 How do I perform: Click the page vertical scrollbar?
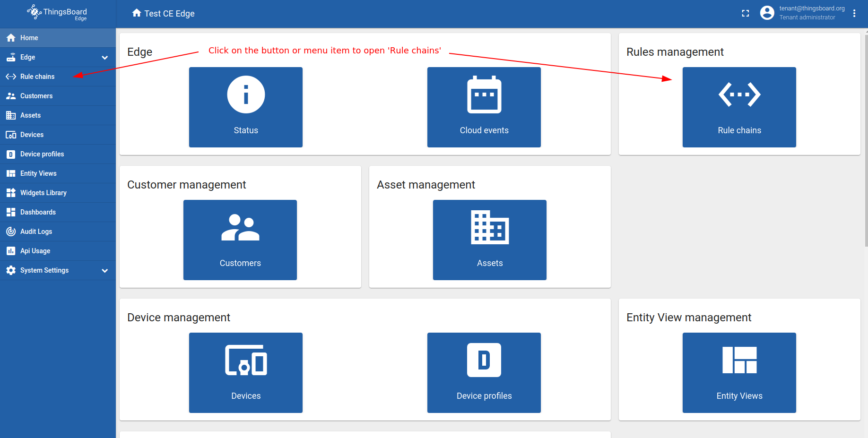click(866, 140)
